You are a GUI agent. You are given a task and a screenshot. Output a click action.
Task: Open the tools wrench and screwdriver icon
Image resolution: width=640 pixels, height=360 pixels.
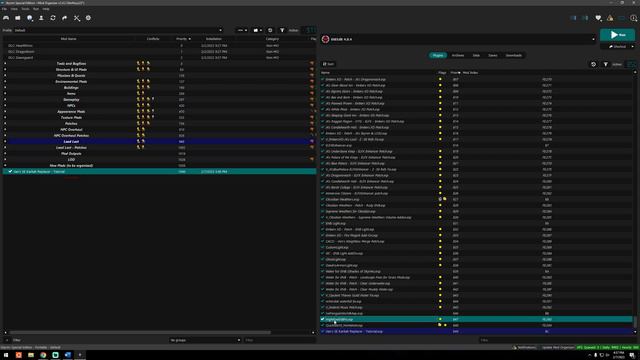pyautogui.click(x=77, y=18)
